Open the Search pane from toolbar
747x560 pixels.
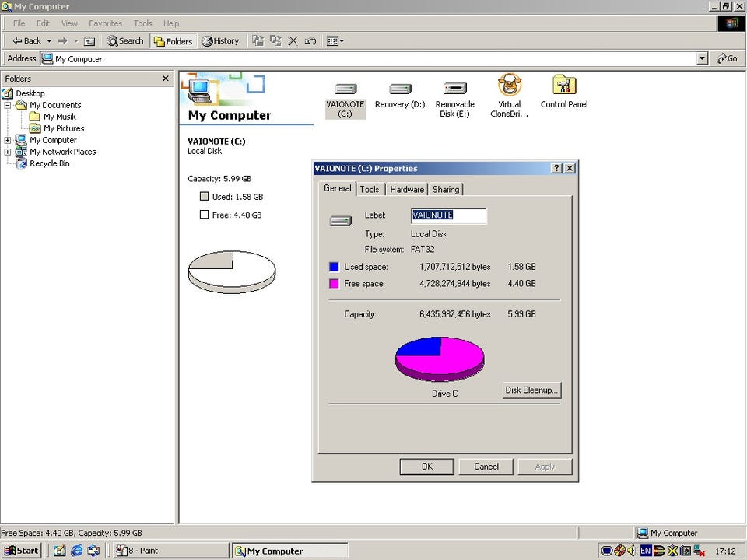click(124, 41)
